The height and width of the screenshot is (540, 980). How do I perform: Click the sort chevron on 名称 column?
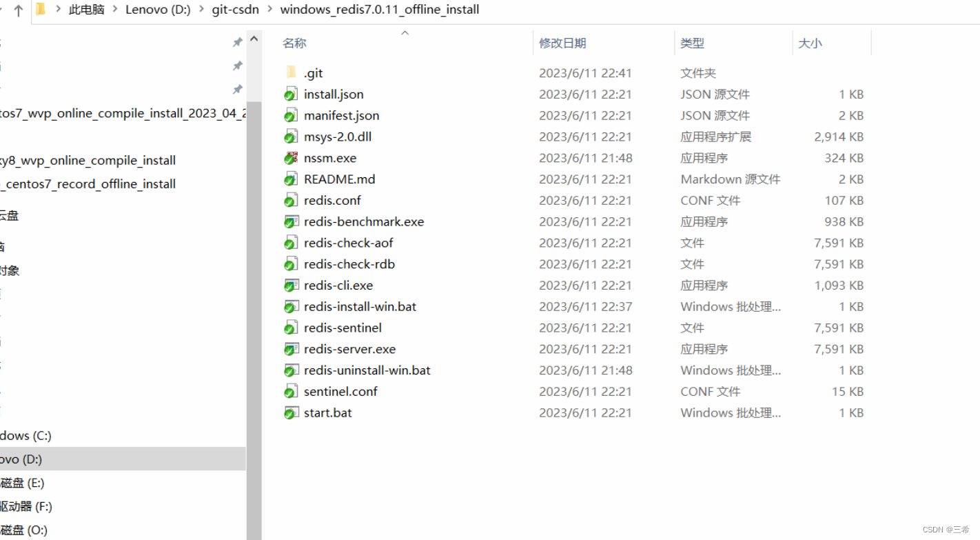coord(405,31)
